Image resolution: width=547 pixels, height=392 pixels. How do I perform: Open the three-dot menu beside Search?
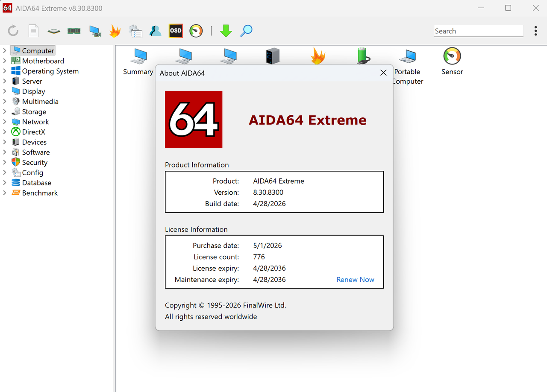coord(535,31)
